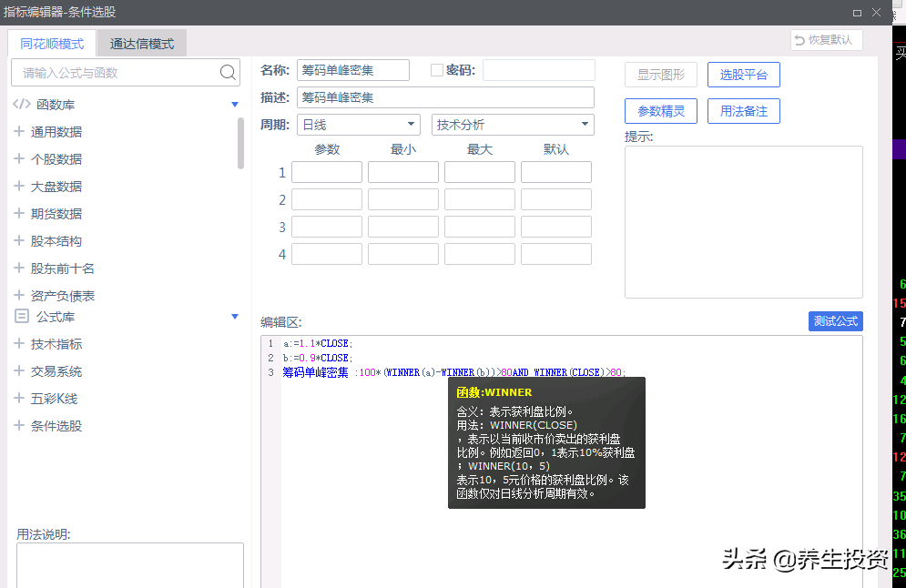Click the 筹码单峰密集 function link in code
This screenshot has width=906, height=588.
click(x=314, y=372)
